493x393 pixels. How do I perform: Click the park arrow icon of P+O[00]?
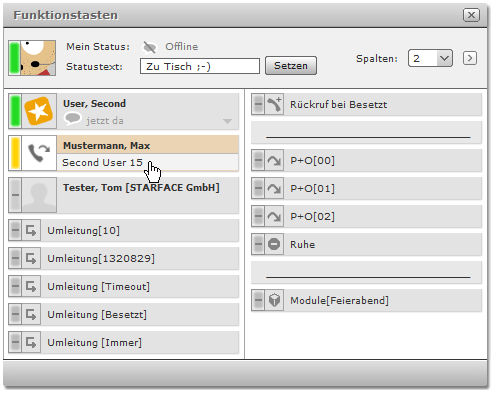pyautogui.click(x=274, y=160)
